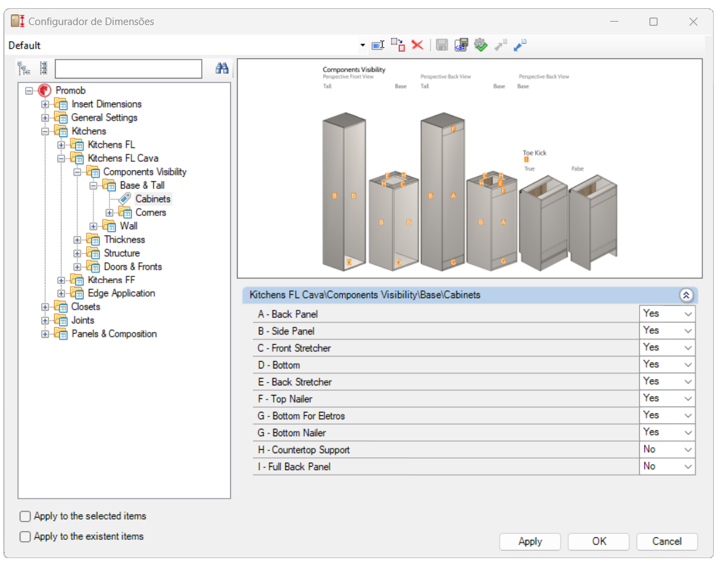
Task: Expand the Insert Dimensions tree node
Action: [45, 104]
